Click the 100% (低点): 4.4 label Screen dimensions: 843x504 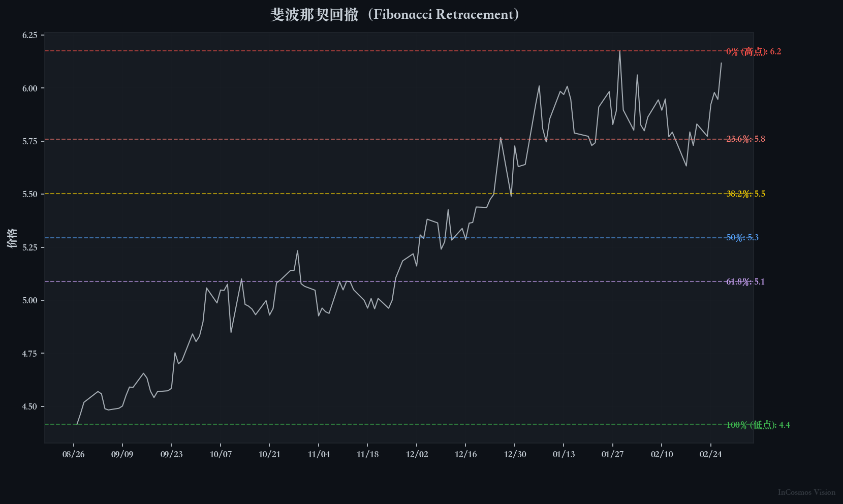click(x=758, y=425)
